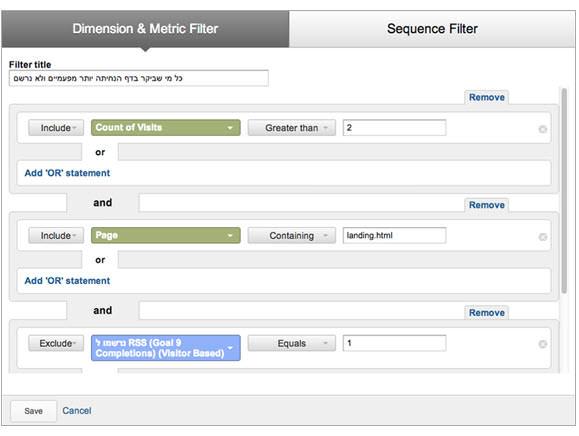The image size is (579, 436).
Task: Open Include dropdown in Count of Visits row
Action: point(56,128)
